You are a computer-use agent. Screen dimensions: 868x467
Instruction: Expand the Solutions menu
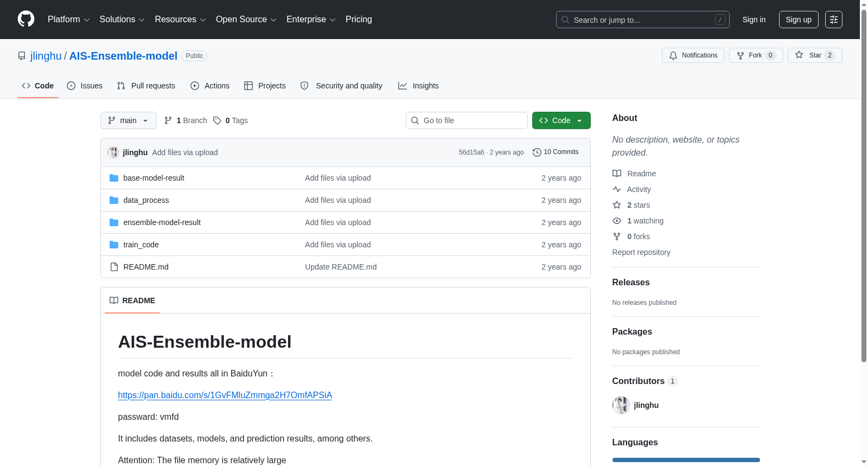(x=122, y=20)
